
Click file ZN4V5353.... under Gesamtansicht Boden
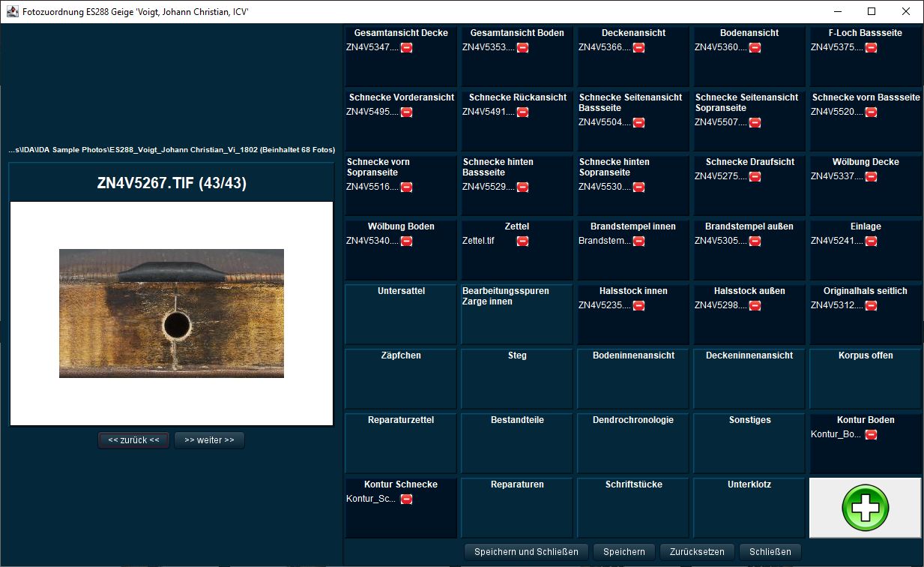pyautogui.click(x=489, y=48)
